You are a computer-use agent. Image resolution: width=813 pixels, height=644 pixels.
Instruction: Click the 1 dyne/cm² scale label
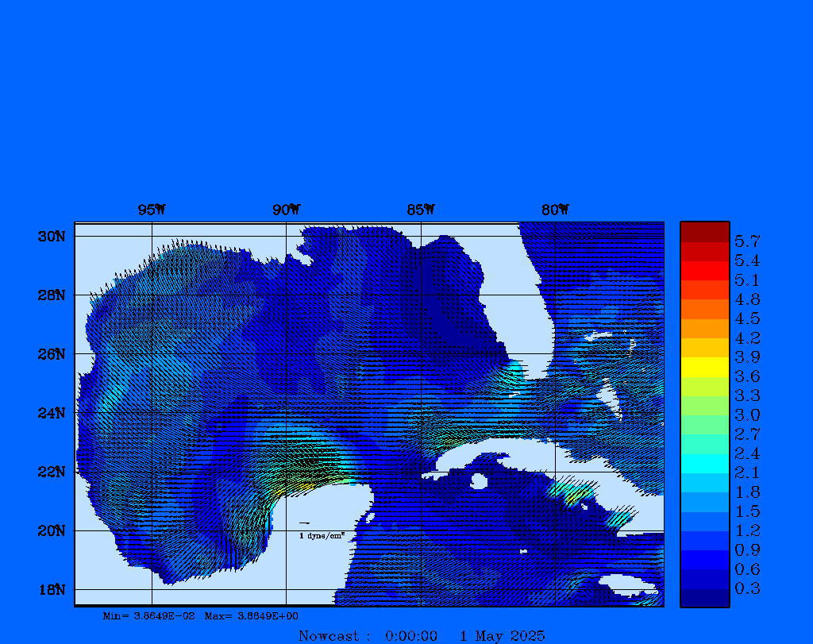coord(321,536)
